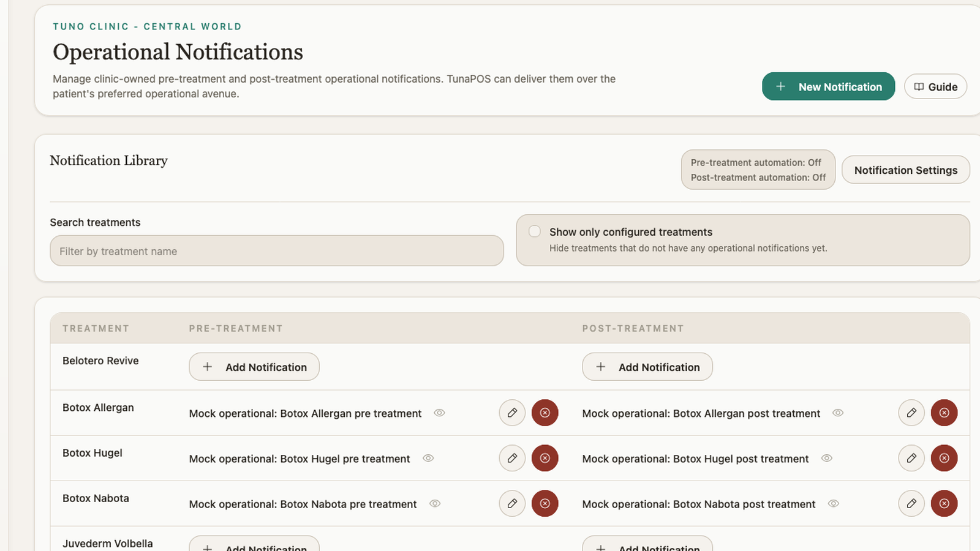Open Notification Settings
Viewport: 980px width, 551px height.
905,170
